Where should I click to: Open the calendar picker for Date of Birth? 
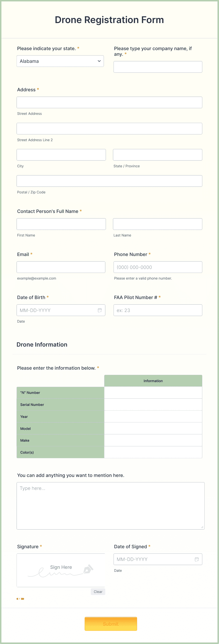(100, 310)
